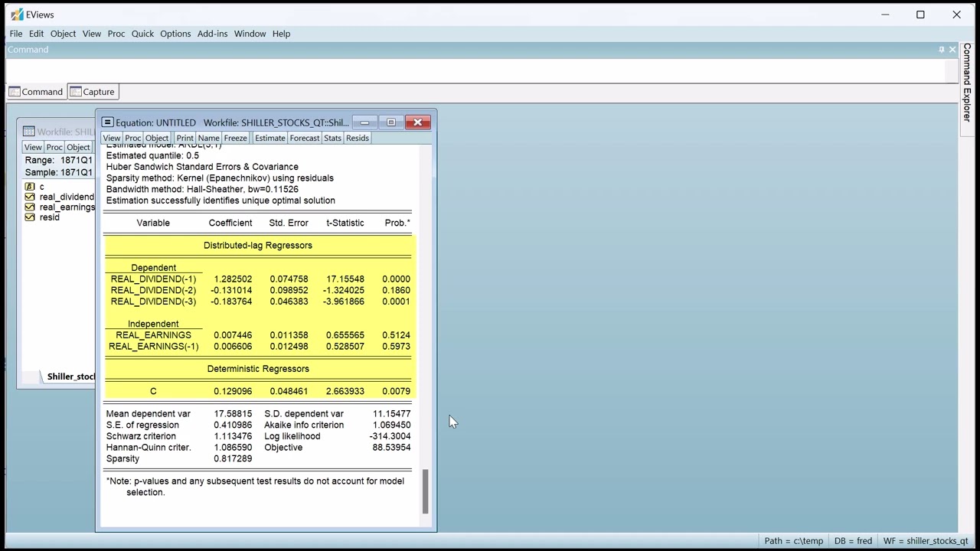
Task: Click the Prob.* column header
Action: pyautogui.click(x=397, y=223)
